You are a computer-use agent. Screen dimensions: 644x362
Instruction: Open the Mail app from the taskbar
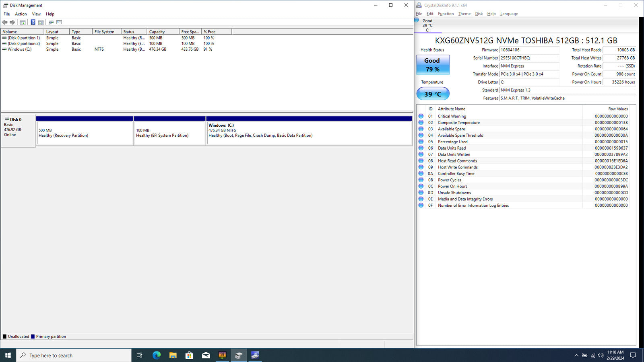pyautogui.click(x=206, y=355)
